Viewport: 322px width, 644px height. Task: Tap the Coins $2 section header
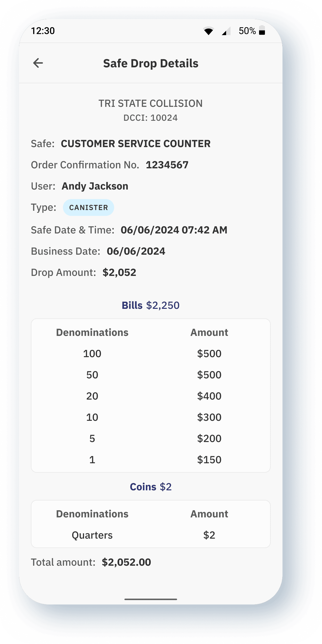[x=151, y=487]
